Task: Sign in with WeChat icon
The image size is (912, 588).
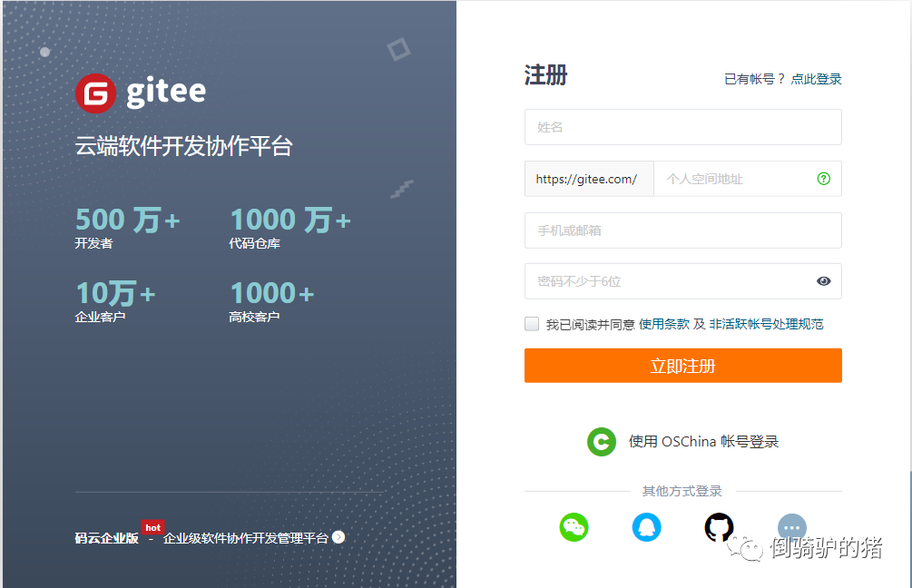Action: (574, 527)
